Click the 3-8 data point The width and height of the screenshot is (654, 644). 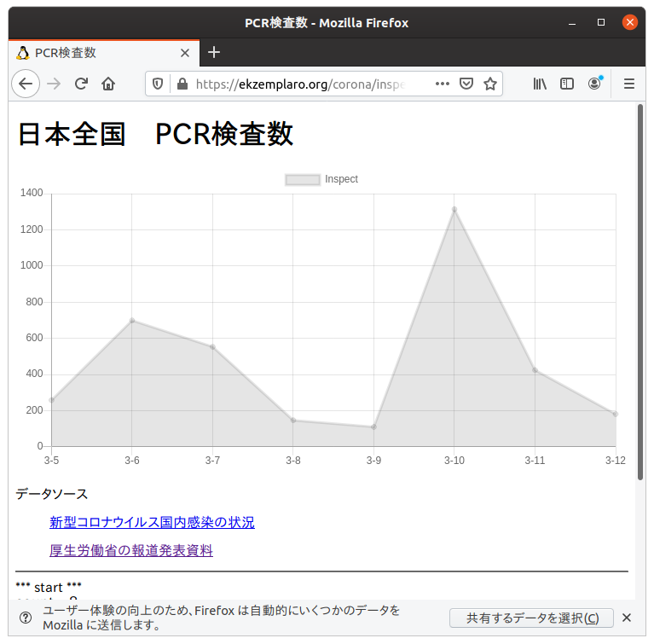click(x=293, y=421)
